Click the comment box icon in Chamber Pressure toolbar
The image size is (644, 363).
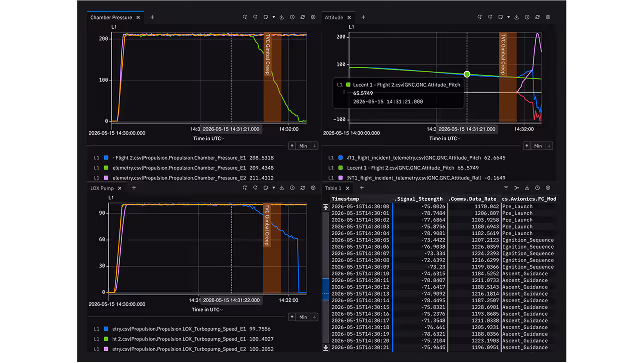pos(266,17)
